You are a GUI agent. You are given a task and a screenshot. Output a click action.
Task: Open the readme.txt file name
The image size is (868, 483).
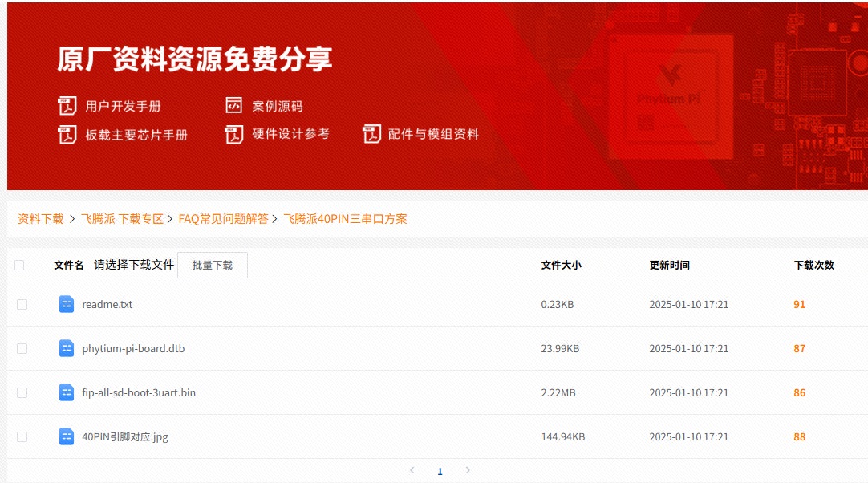coord(107,304)
